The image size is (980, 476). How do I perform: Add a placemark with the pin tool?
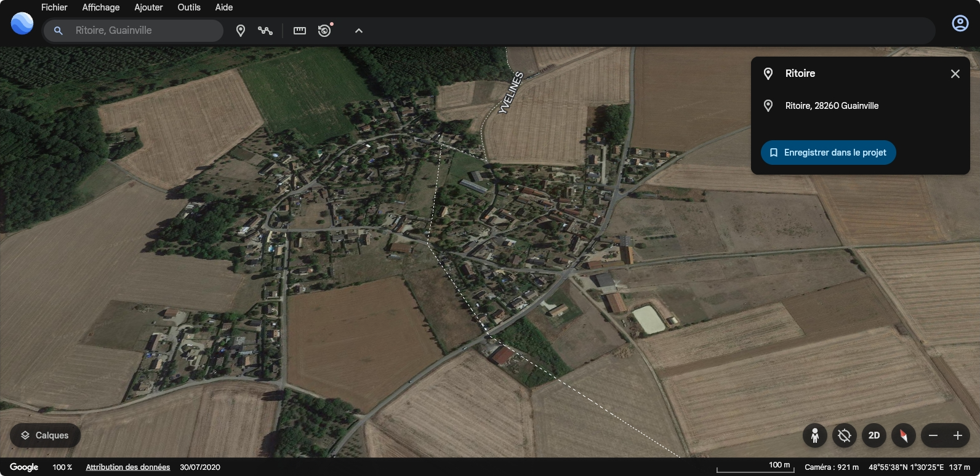point(241,31)
